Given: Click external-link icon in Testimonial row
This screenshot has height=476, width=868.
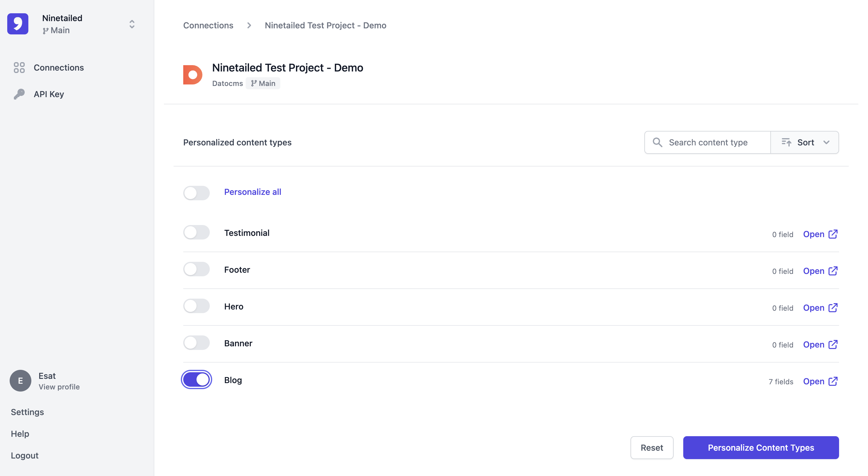Looking at the screenshot, I should point(833,234).
